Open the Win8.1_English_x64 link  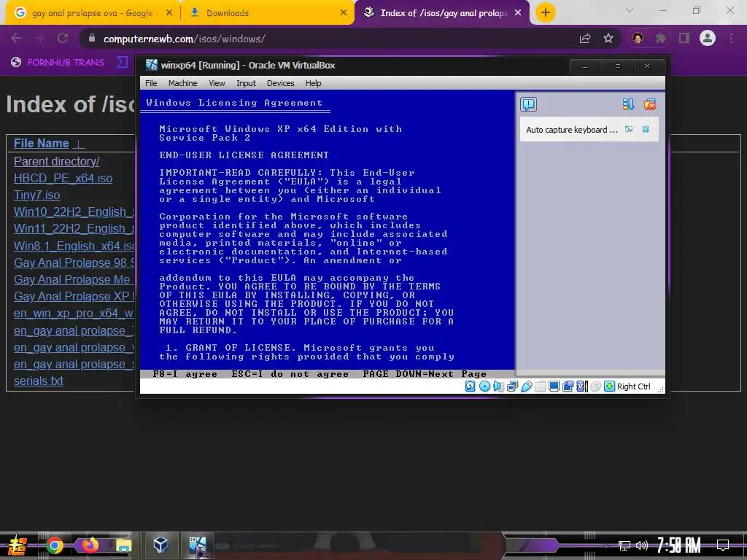tap(74, 246)
